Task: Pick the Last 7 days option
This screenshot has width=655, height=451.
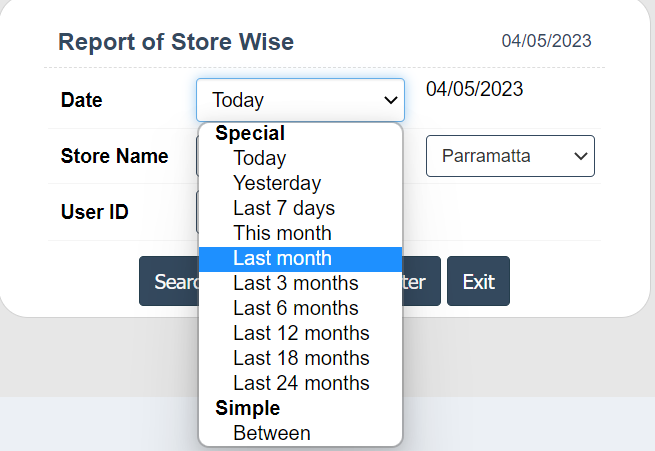Action: 283,208
